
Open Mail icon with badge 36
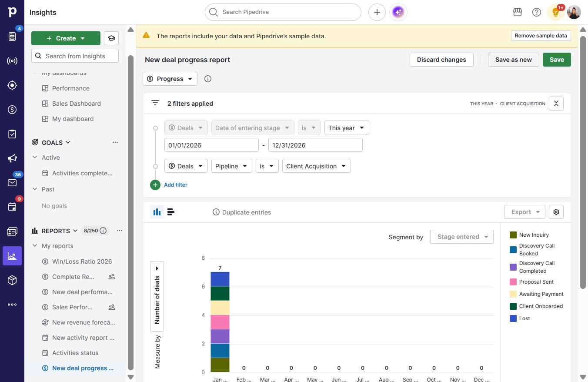[x=12, y=183]
